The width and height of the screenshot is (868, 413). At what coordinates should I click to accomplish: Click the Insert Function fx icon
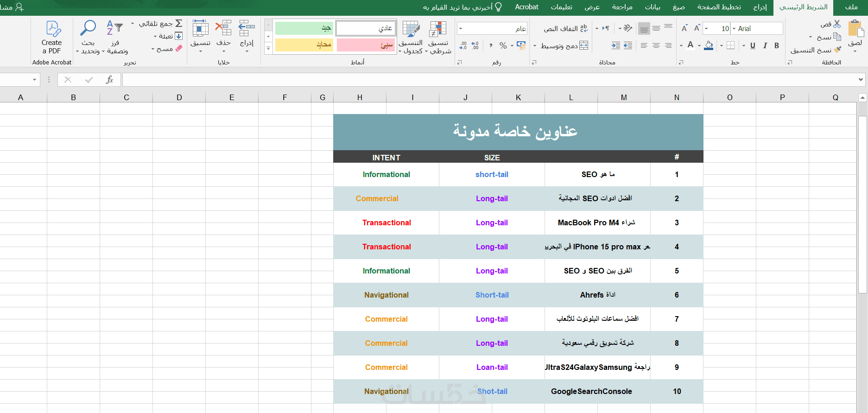pyautogui.click(x=109, y=80)
